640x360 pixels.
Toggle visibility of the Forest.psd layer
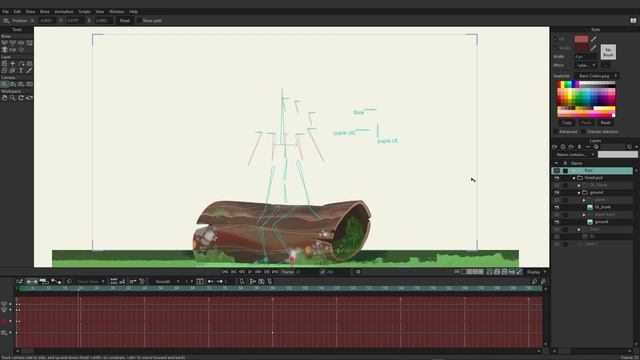557,178
